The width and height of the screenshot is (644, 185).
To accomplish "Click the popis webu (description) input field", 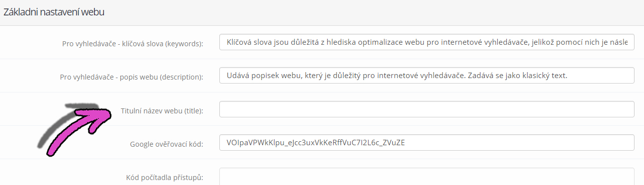I will 427,76.
